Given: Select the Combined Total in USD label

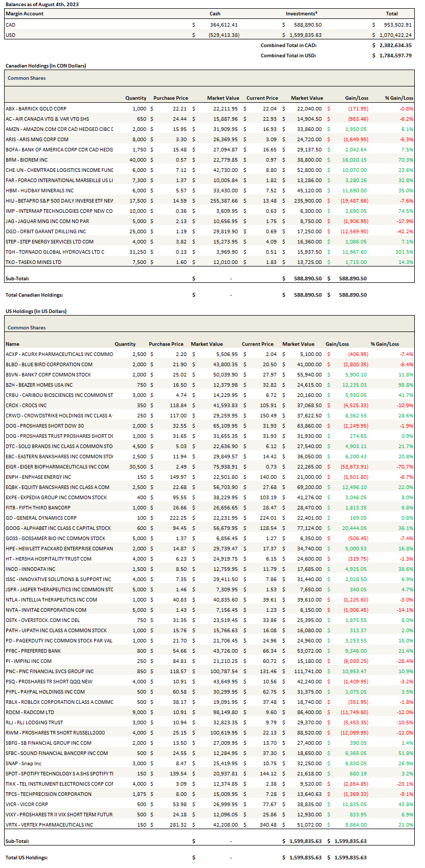Looking at the screenshot, I should coord(288,55).
